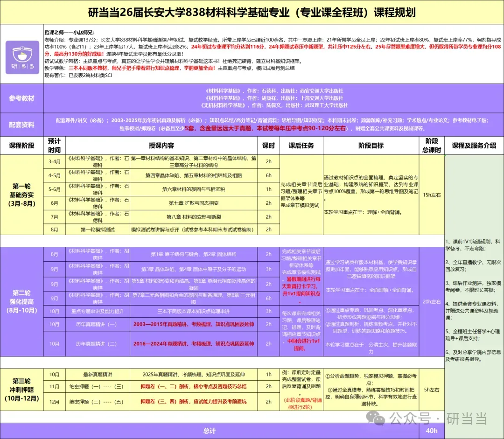The height and width of the screenshot is (439, 504).
Task: Select the '第四章晶体缺陷、第五章材料的相结构及相图' cell
Action: click(x=194, y=175)
